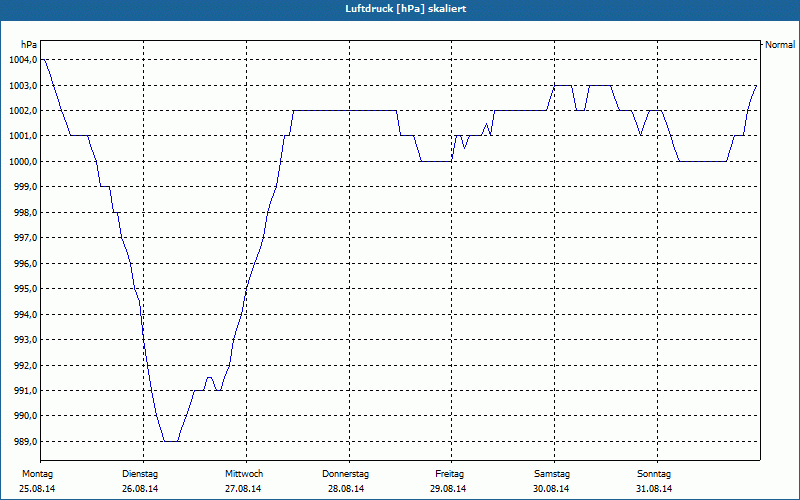Select the date 25.08.14
The width and height of the screenshot is (800, 500).
37,489
